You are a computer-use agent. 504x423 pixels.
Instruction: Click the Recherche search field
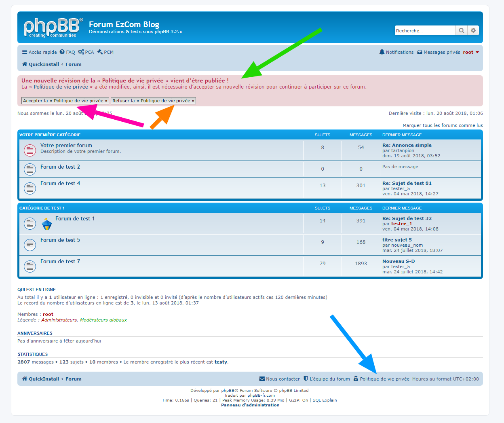(x=424, y=31)
